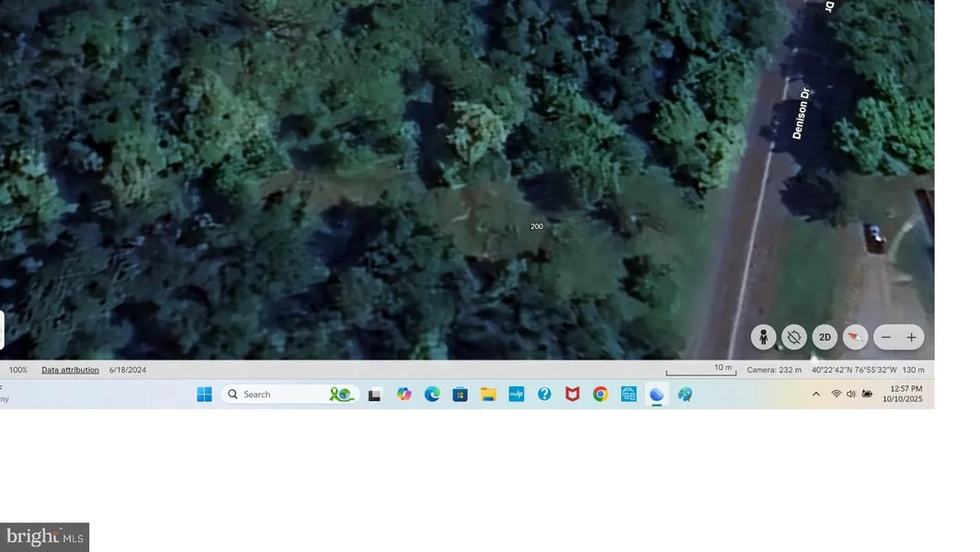Open the Windows Start menu
This screenshot has width=980, height=552.
204,395
